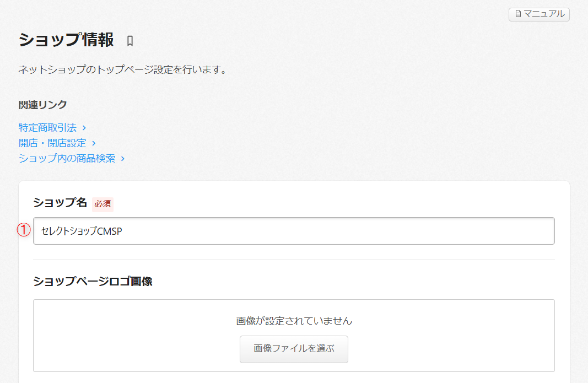Click the ショップ名 field label
This screenshot has height=383, width=588.
pos(60,203)
